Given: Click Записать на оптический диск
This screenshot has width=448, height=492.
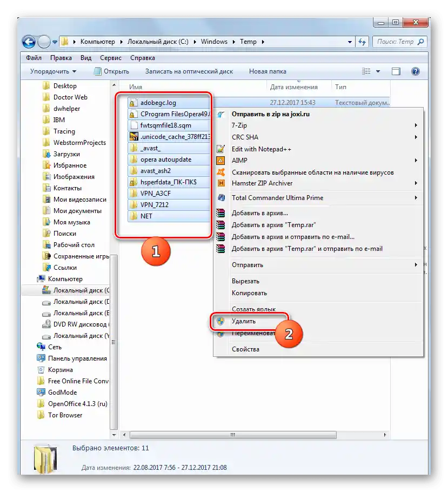Looking at the screenshot, I should coord(189,71).
